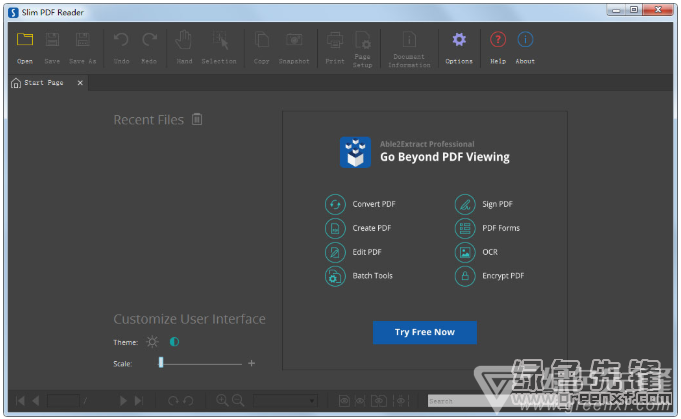Click the zoom out magnifier
The image size is (681, 419).
click(x=238, y=400)
